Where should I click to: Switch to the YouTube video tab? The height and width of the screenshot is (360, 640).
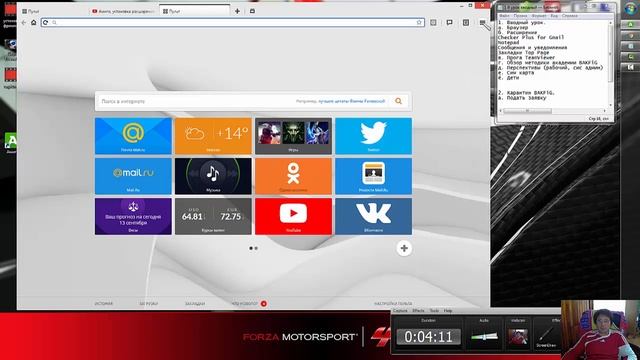[124, 11]
